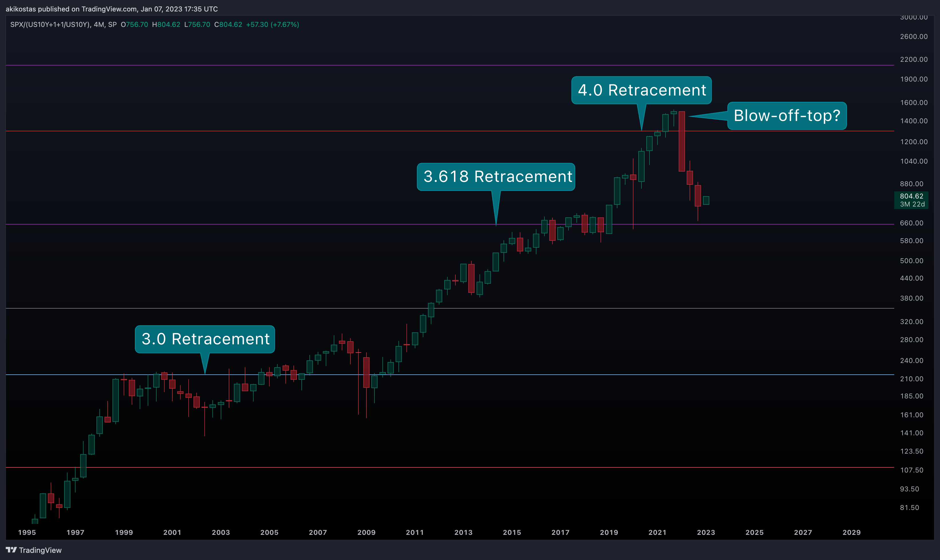Click the 660.00 price axis label
This screenshot has width=940, height=560.
(911, 223)
